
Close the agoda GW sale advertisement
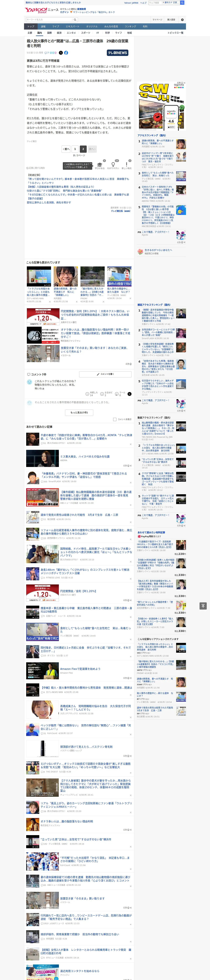[x=184, y=83]
